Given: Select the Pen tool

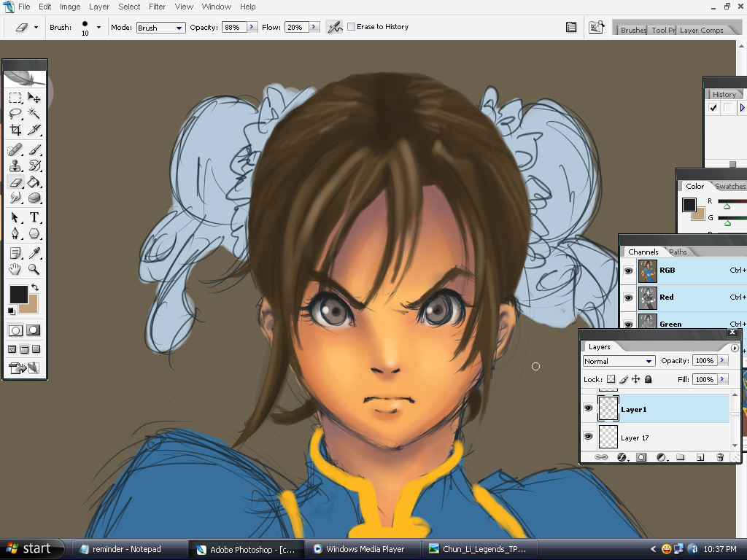Looking at the screenshot, I should [15, 233].
